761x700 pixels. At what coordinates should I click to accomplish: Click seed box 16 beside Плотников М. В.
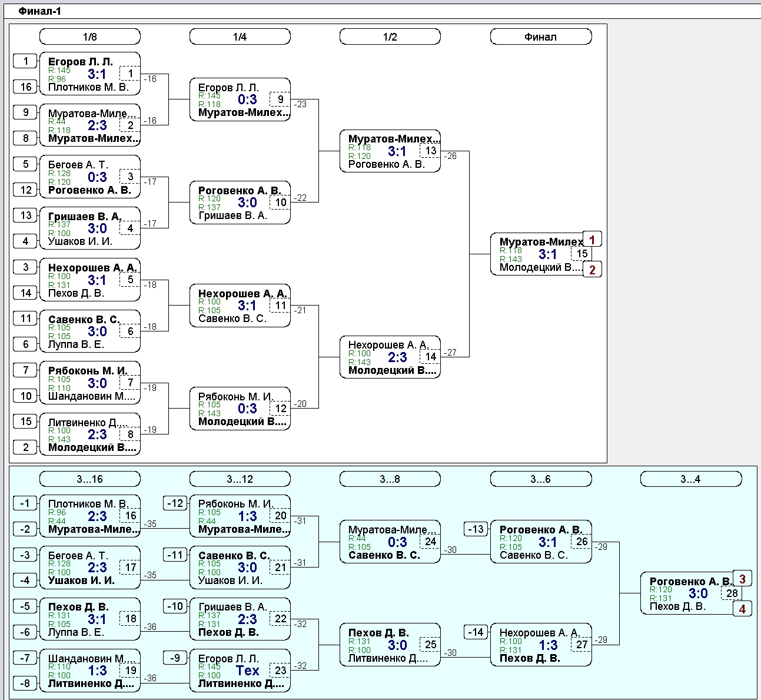tap(25, 87)
